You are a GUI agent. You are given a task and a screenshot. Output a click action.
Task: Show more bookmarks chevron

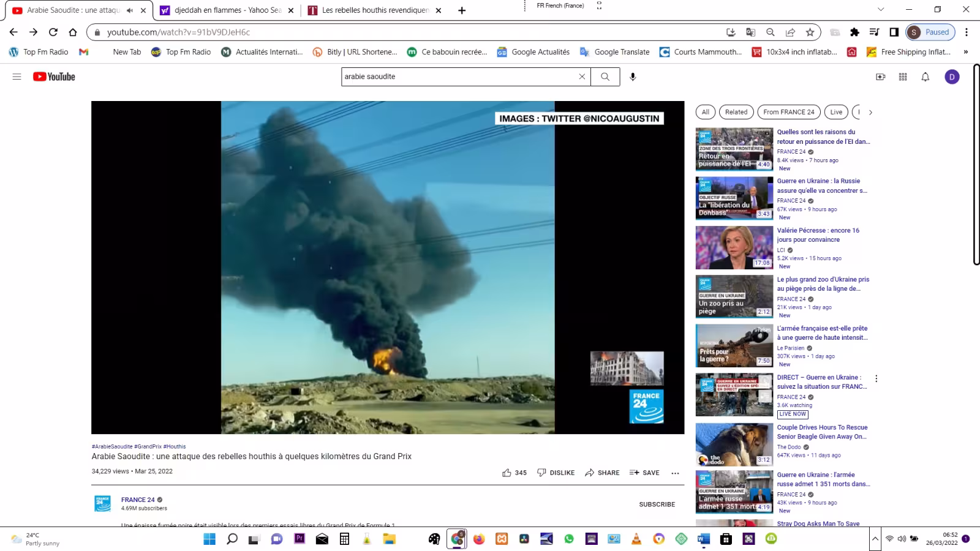pos(966,52)
